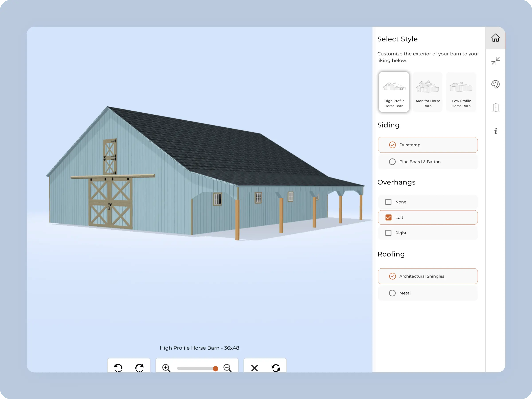Open the home style sidebar icon
This screenshot has height=399, width=532.
click(495, 38)
